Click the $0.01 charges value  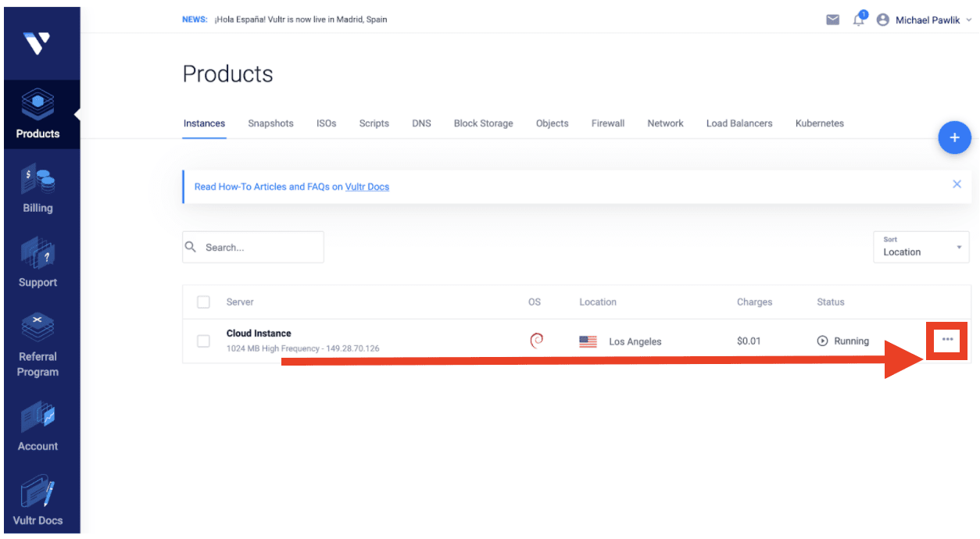click(749, 341)
